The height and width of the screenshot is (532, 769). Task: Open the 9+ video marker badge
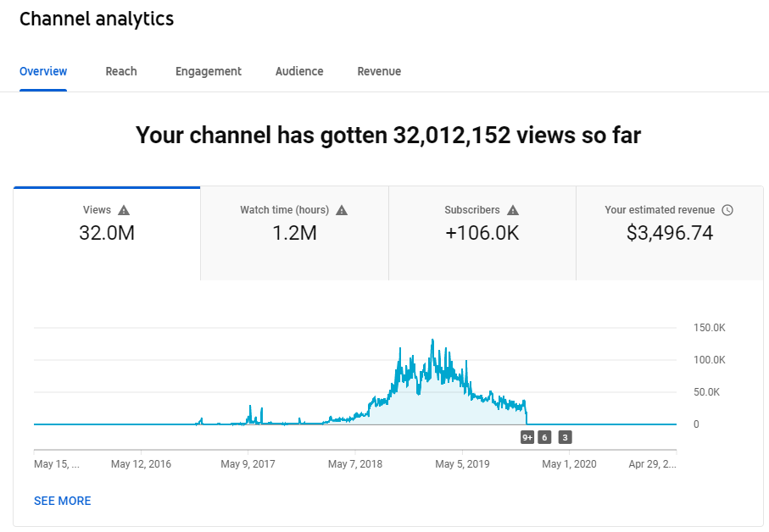527,437
